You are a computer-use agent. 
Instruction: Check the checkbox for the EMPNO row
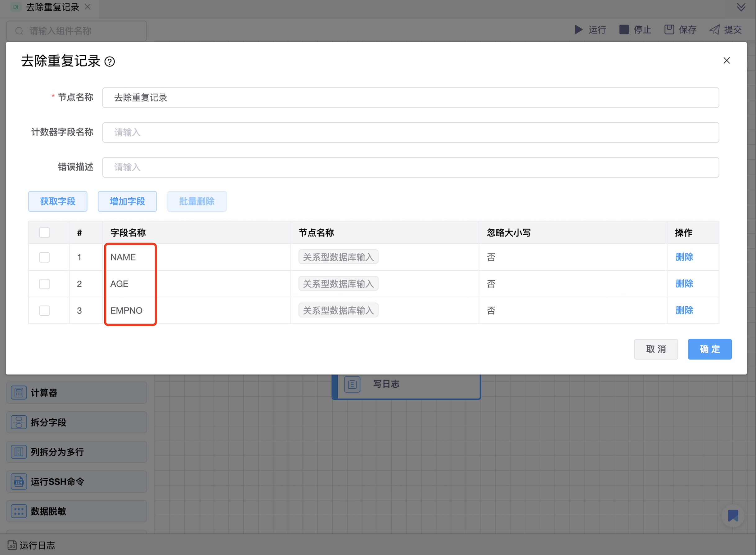point(44,310)
